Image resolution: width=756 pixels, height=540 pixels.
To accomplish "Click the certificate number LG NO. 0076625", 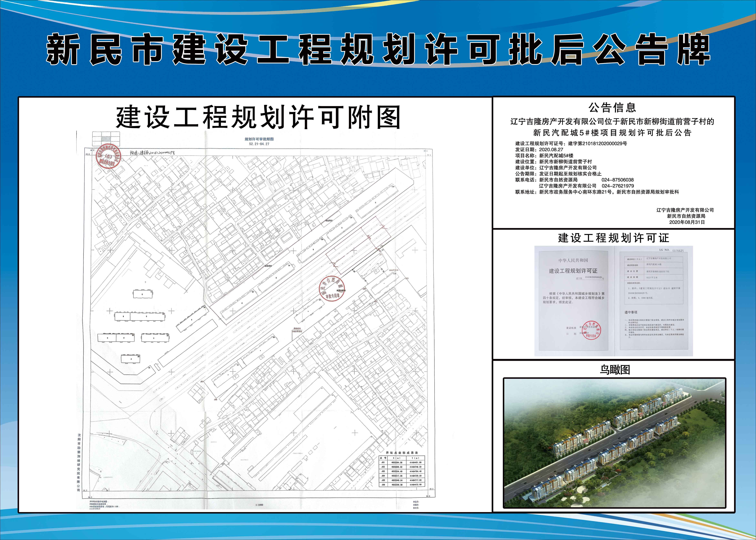I will pos(672,250).
